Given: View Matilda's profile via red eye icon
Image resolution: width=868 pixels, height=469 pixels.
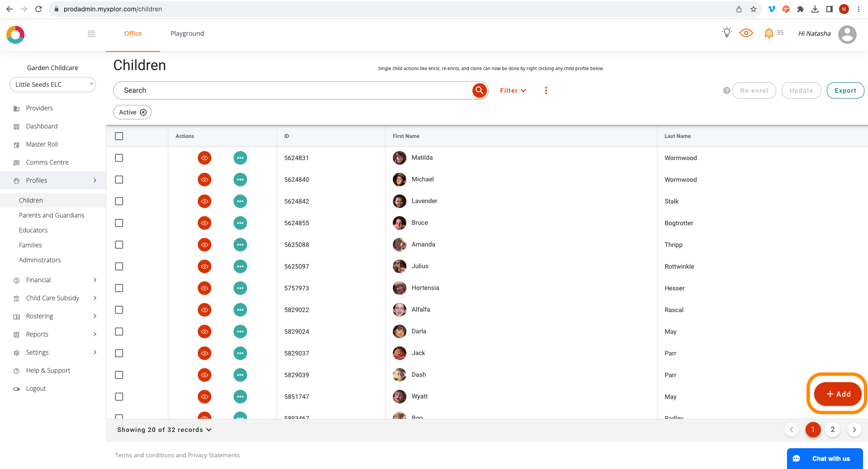Looking at the screenshot, I should coord(205,158).
